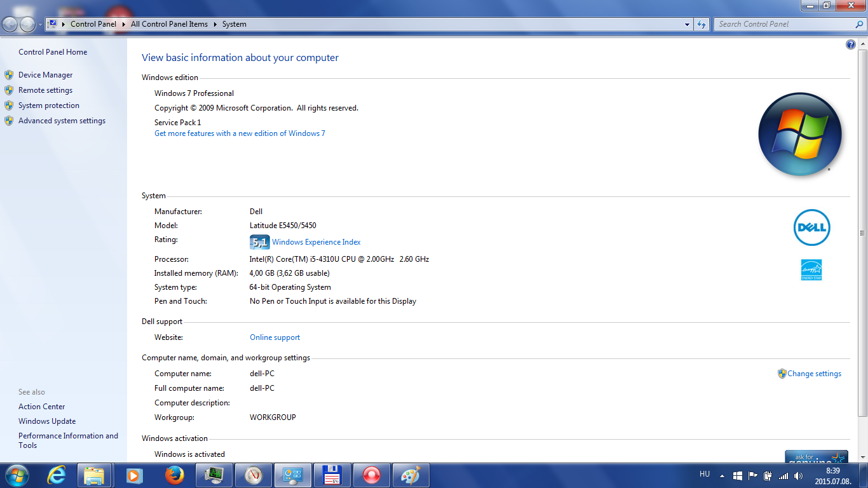Open Action Center flag tray icon
Viewport: 868px width, 488px height.
pyautogui.click(x=753, y=475)
